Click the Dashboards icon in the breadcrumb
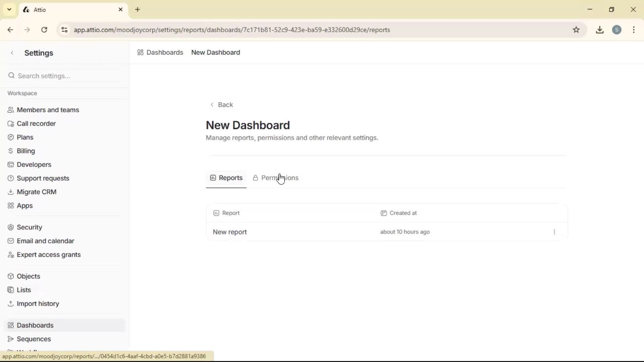 pos(141,52)
